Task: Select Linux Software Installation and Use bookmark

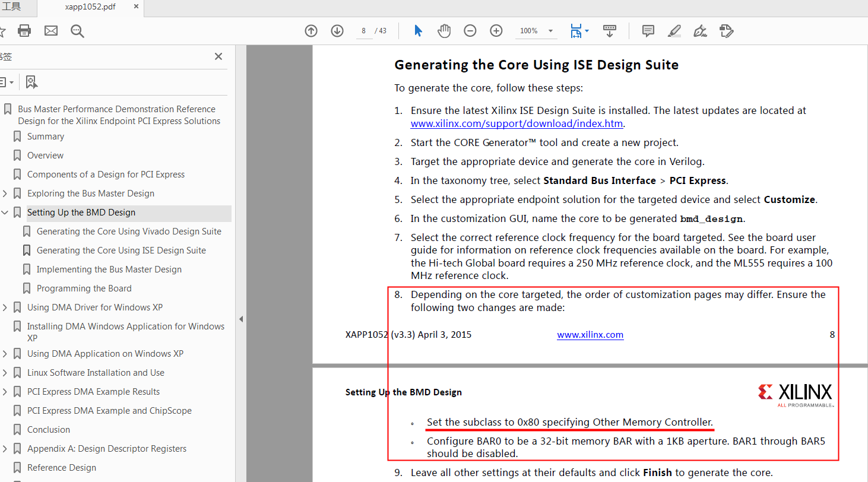Action: click(x=96, y=373)
